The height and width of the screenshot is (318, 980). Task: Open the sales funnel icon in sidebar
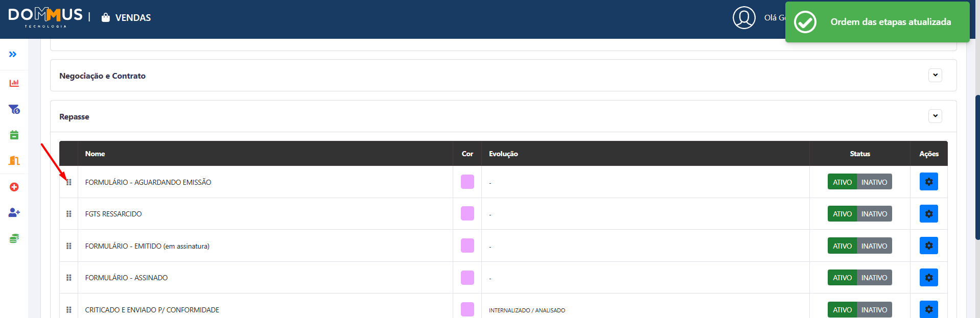point(14,109)
